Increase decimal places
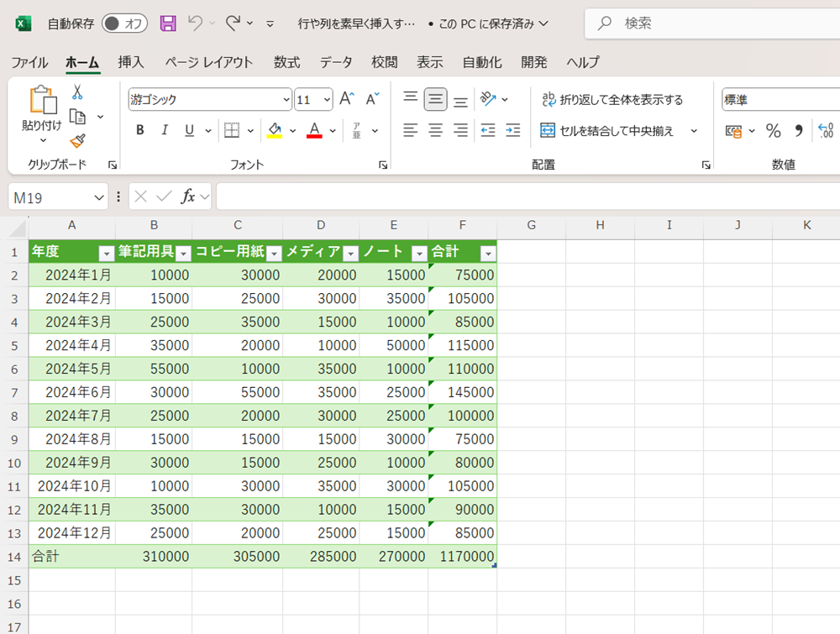840x634 pixels. 826,131
